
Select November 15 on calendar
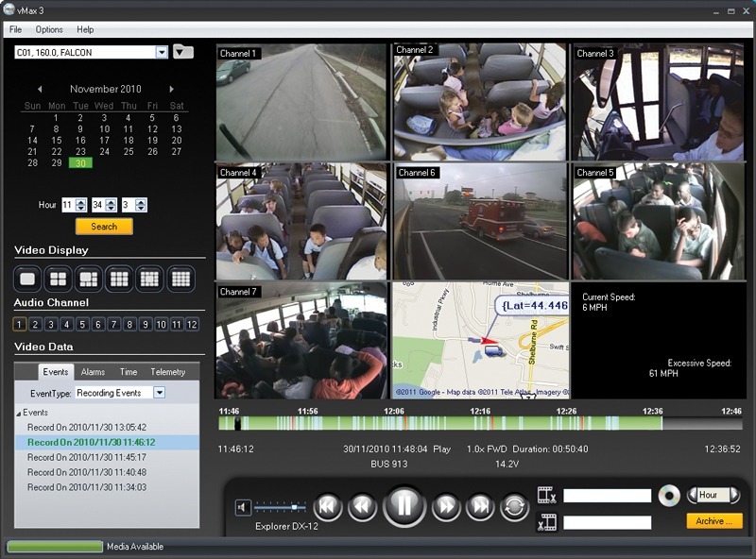coord(57,141)
